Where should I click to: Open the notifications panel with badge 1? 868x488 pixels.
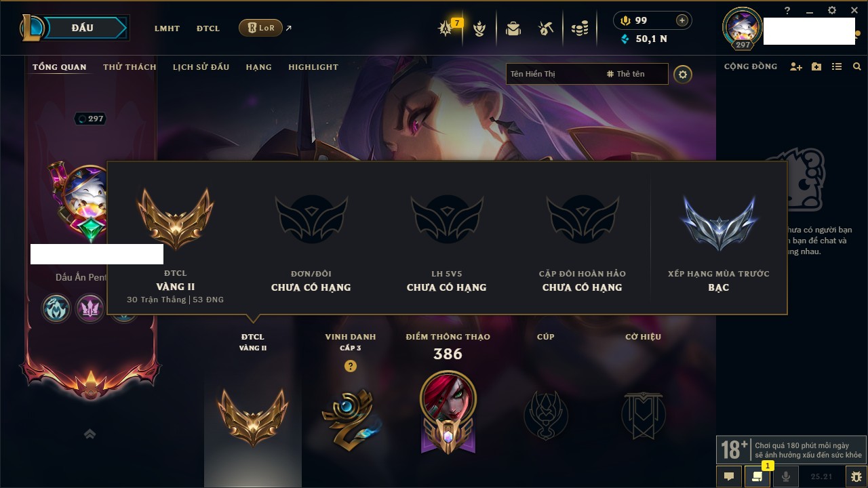coord(757,476)
